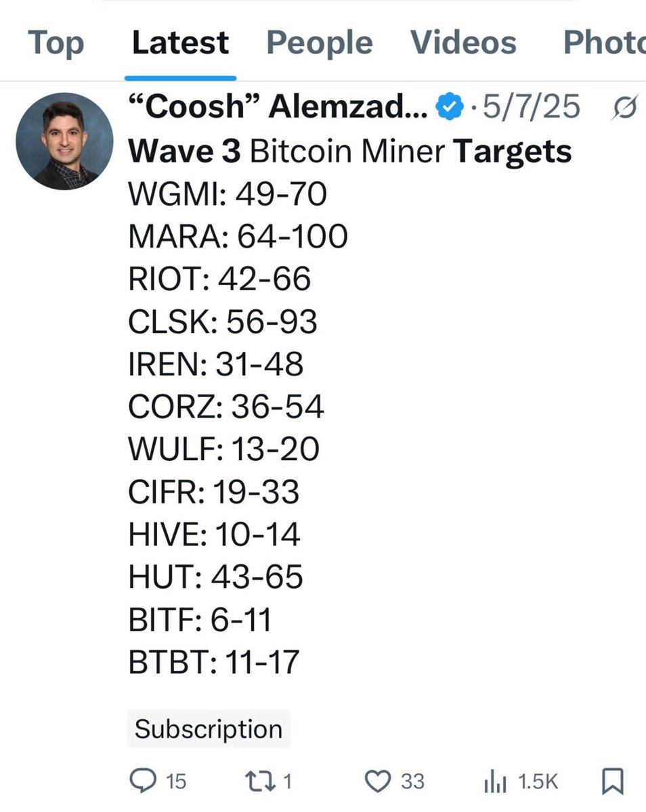646x812 pixels.
Task: Bookmark the Wave 3 miner post
Action: coord(613,782)
